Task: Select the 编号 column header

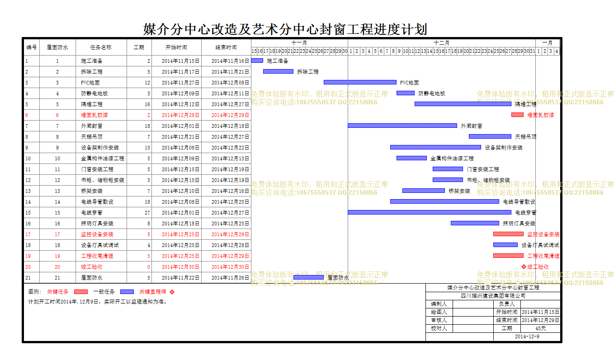Action: click(x=32, y=47)
